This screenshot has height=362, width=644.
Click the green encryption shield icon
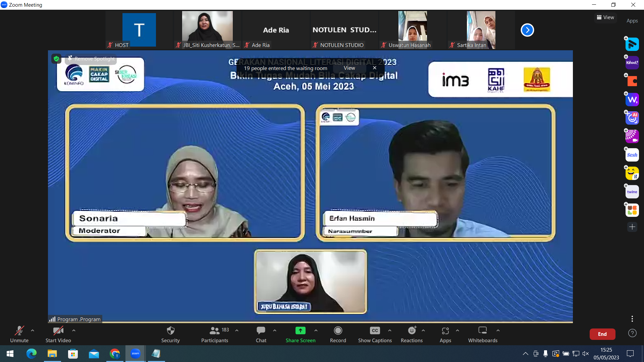coord(56,59)
